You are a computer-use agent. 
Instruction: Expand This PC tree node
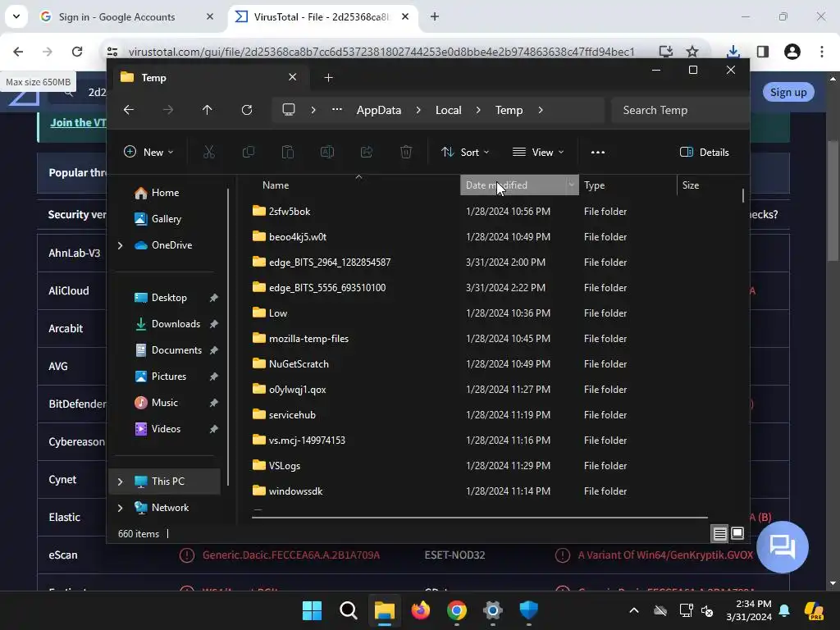click(x=120, y=482)
